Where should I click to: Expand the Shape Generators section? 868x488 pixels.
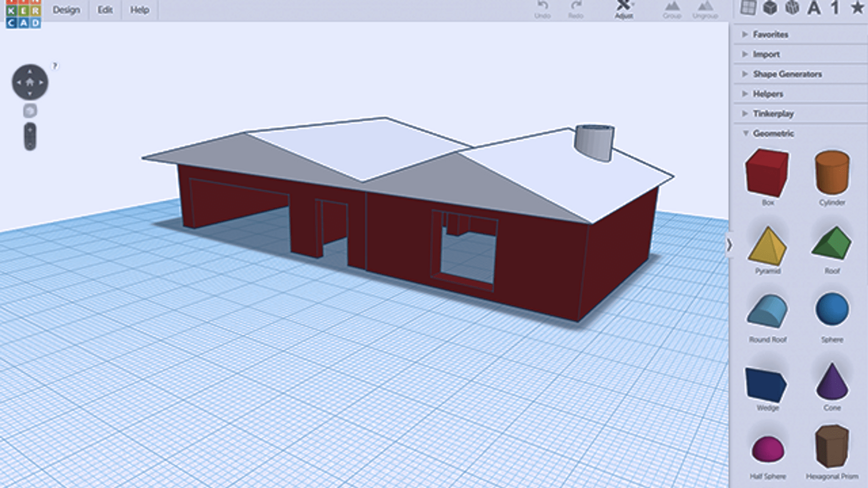[x=787, y=74]
